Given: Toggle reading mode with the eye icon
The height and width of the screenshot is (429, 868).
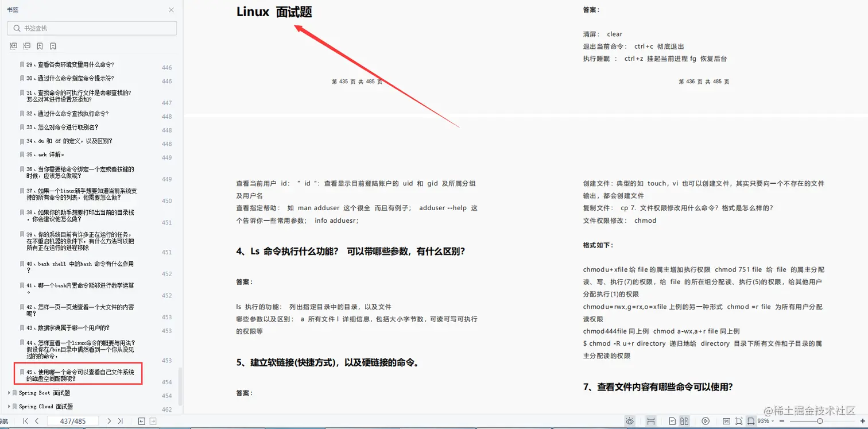Looking at the screenshot, I should coord(630,421).
